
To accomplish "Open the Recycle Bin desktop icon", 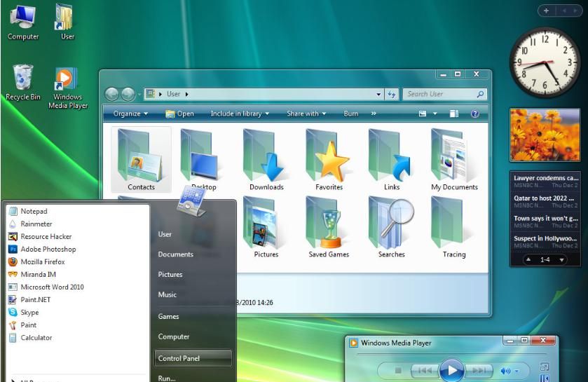I will [x=23, y=83].
